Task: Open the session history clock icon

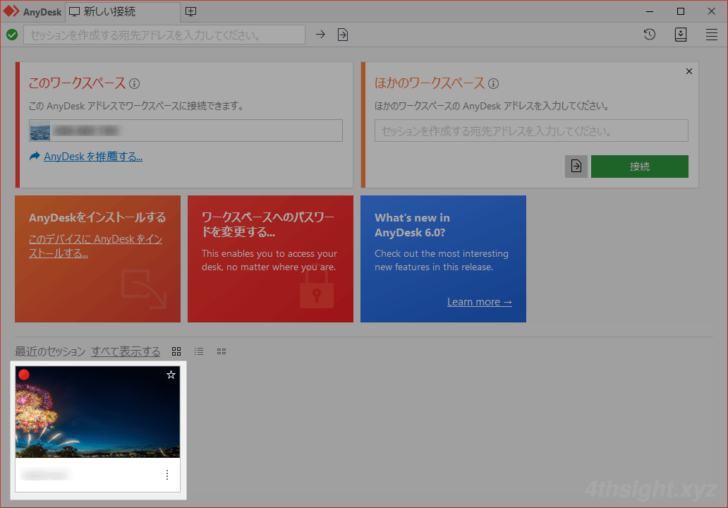Action: pos(650,34)
